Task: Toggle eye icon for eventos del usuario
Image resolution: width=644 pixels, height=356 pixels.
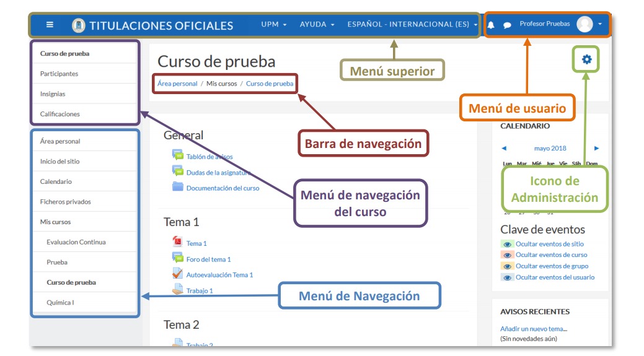Action: pyautogui.click(x=507, y=277)
